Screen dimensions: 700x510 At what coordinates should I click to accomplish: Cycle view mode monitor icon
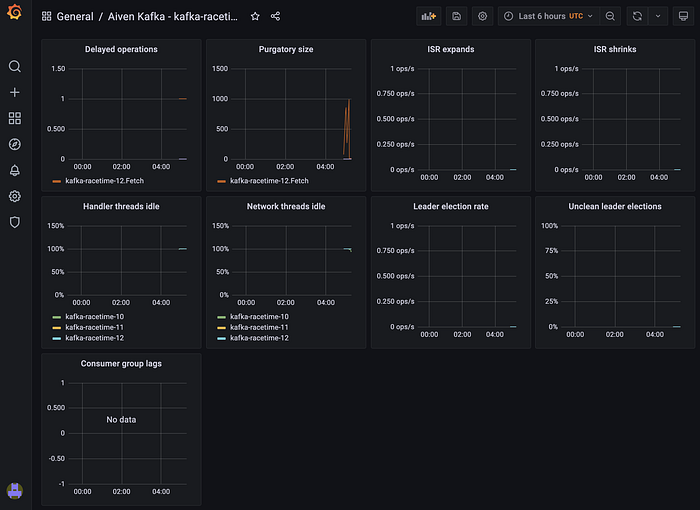683,17
